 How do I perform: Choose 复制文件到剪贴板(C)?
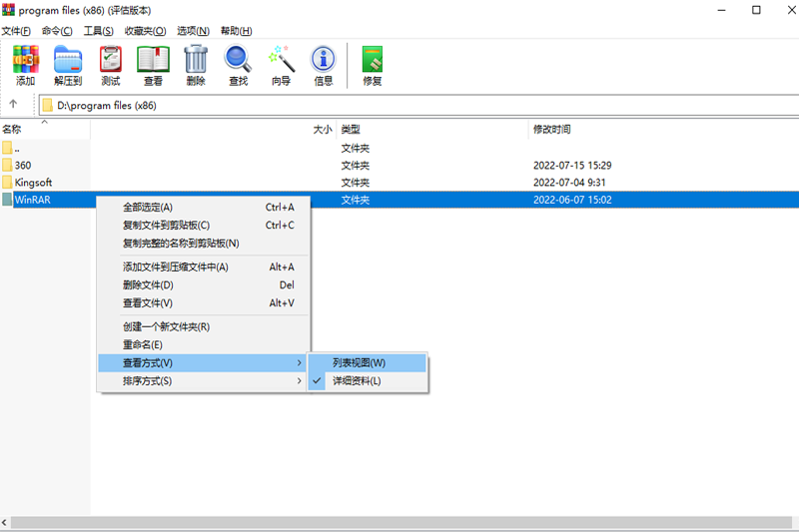point(204,225)
